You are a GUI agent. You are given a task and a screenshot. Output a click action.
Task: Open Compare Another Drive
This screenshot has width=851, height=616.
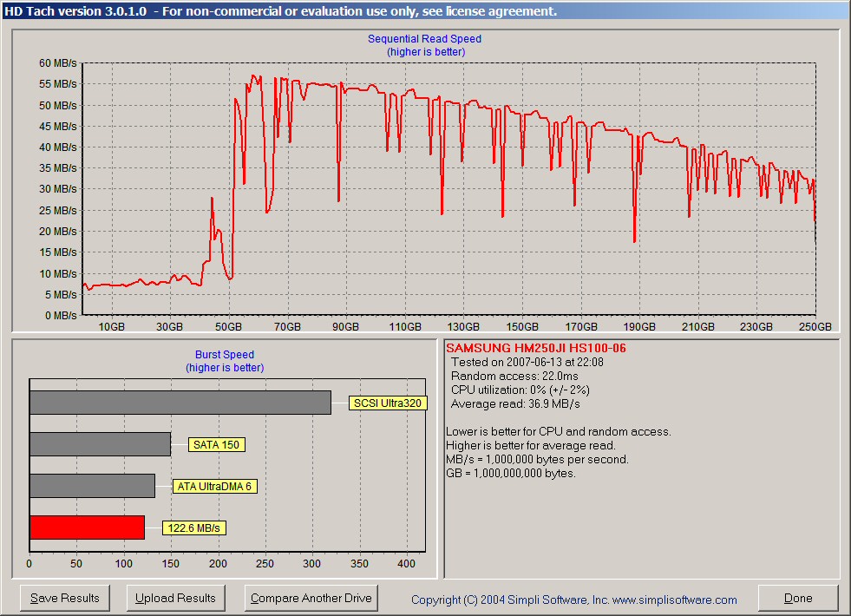311,598
